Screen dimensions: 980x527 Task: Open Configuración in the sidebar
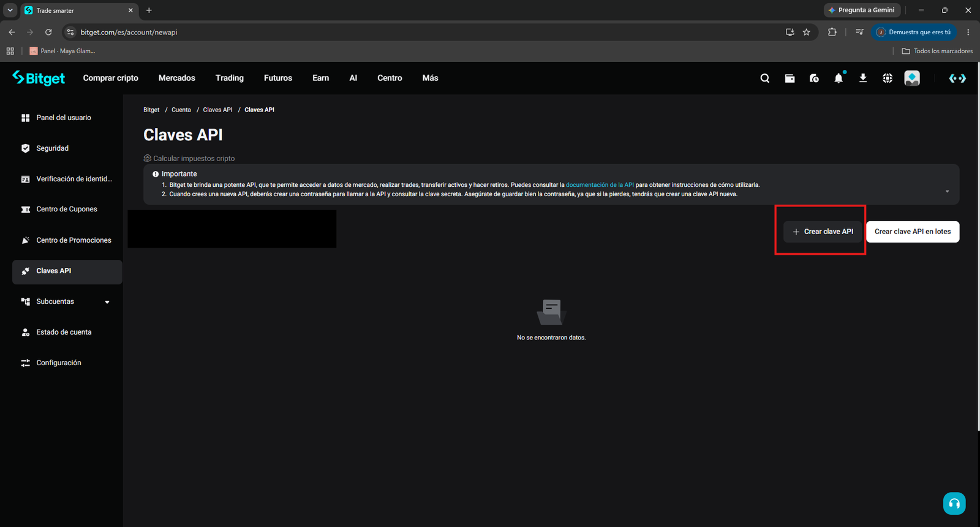67,363
